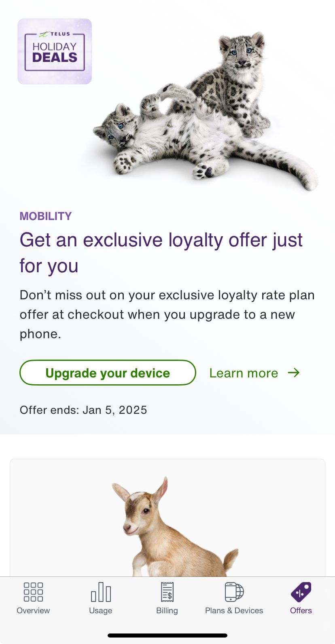Tap the exclusive loyalty offer headline
Image resolution: width=335 pixels, height=644 pixels.
(161, 252)
